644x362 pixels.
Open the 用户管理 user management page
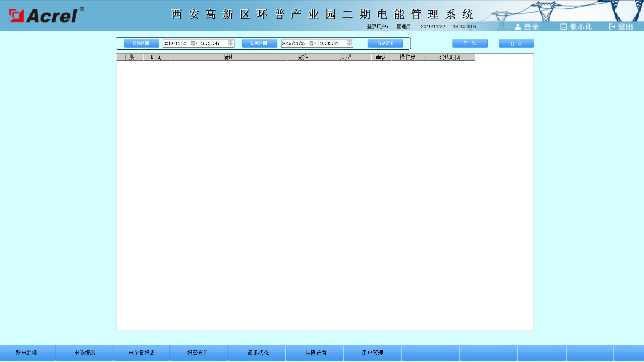coord(373,353)
